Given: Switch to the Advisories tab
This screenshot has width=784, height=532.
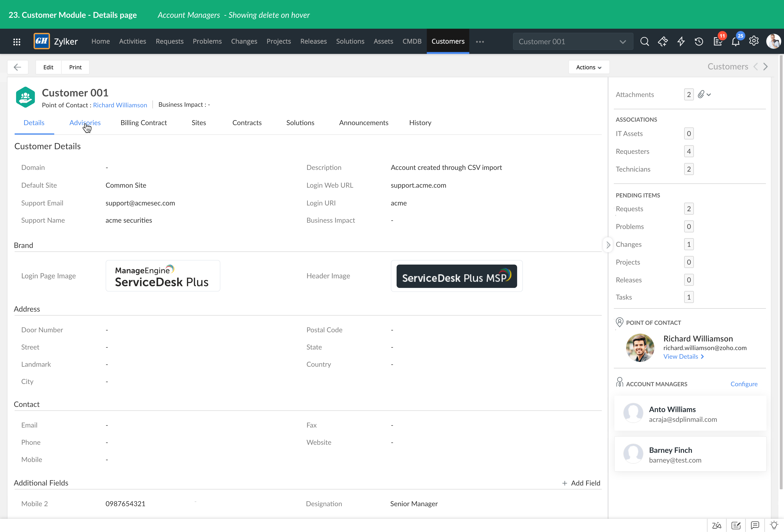Looking at the screenshot, I should [85, 123].
